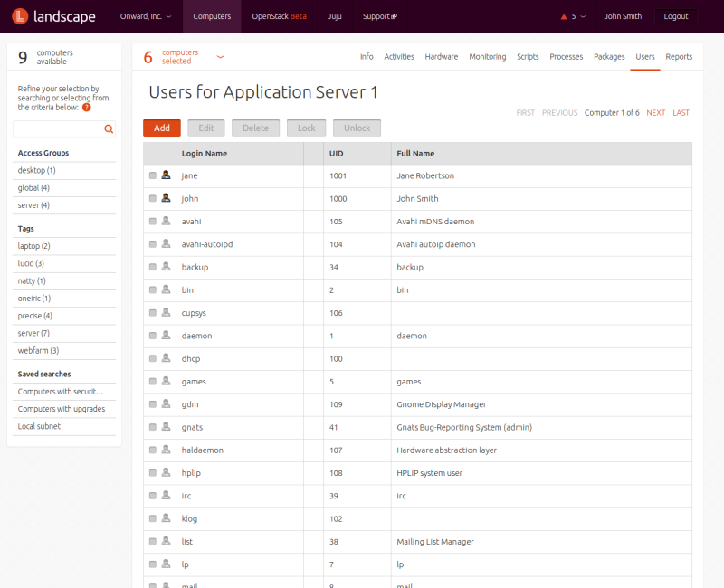
Task: Click the user icon beside gdm
Action: pos(166,404)
